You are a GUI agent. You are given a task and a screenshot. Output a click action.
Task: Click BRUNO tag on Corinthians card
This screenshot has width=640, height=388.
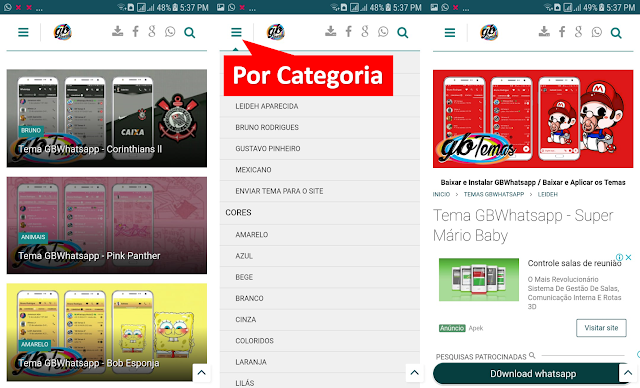31,131
